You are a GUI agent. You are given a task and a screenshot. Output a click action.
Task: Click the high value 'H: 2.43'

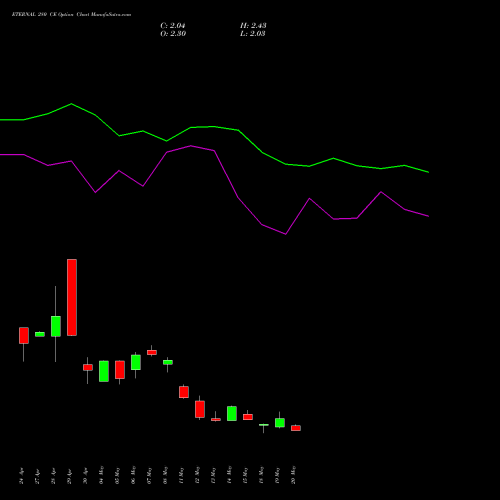point(253,26)
